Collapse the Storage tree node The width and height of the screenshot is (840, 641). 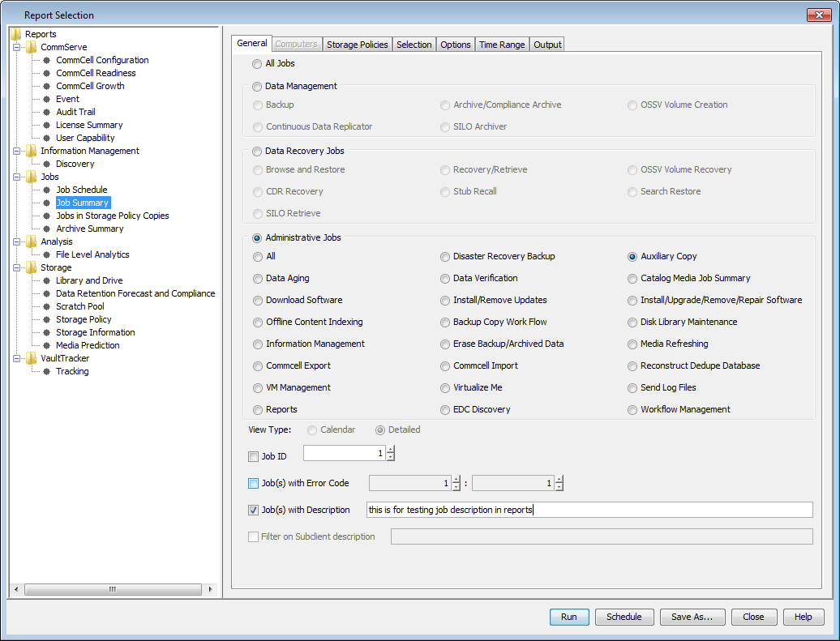16,267
